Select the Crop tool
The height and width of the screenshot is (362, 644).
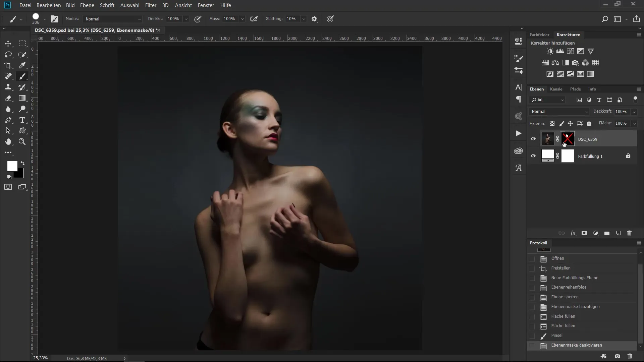[8, 65]
